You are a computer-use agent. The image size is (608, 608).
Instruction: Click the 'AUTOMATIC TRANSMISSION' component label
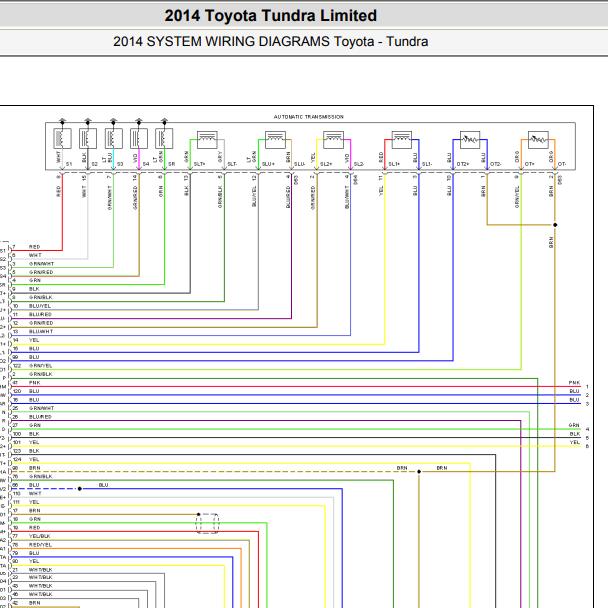[x=309, y=117]
